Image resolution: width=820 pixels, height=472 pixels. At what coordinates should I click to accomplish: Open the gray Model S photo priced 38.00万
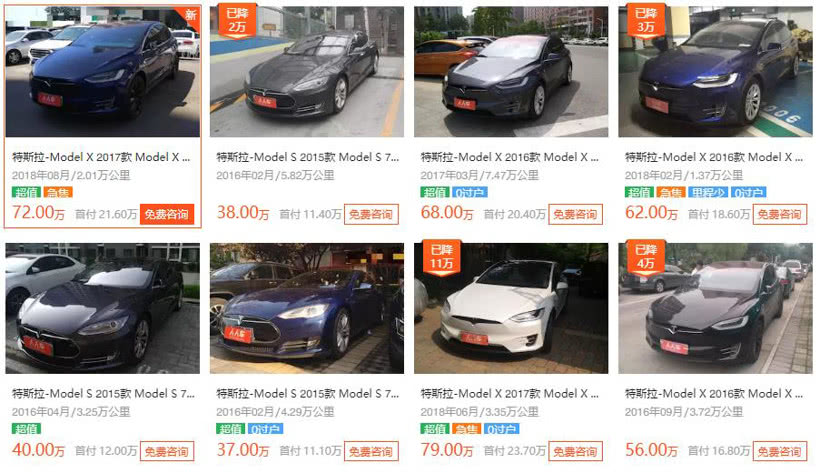pos(306,72)
